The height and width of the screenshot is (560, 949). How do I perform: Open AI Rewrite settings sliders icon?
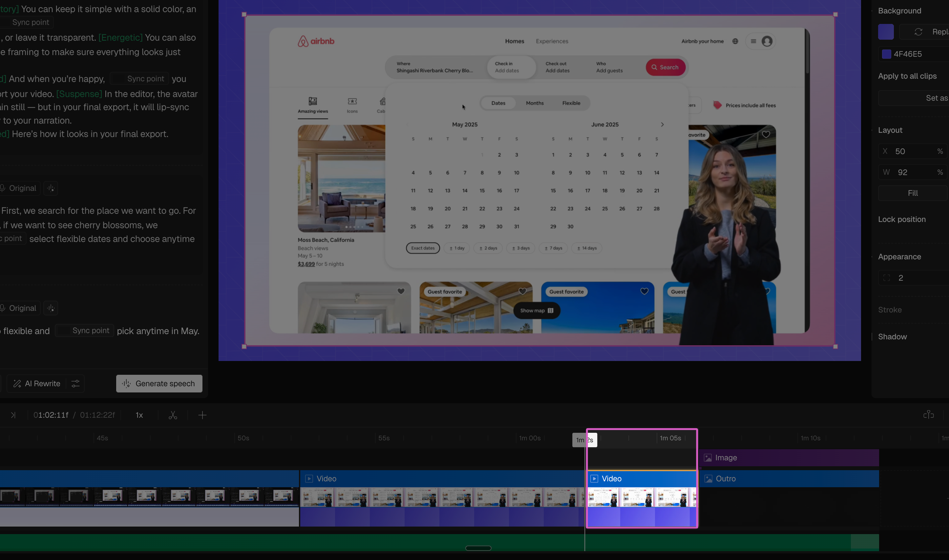tap(75, 383)
